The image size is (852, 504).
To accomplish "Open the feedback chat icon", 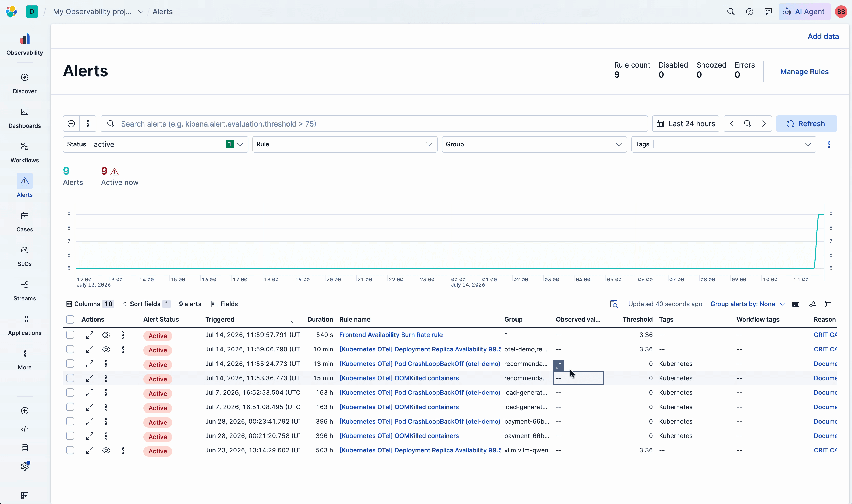I will click(x=768, y=12).
